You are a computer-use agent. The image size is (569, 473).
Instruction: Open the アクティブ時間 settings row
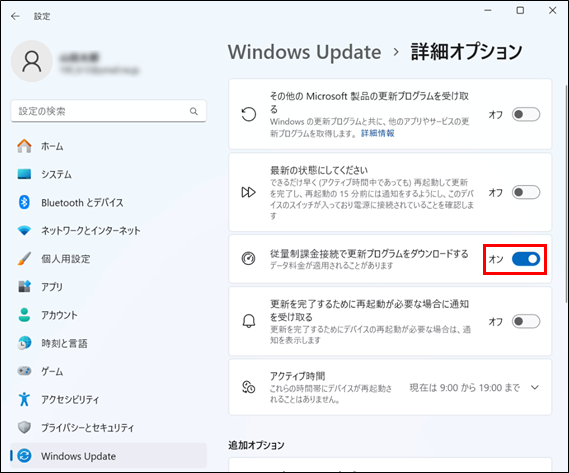[x=390, y=387]
